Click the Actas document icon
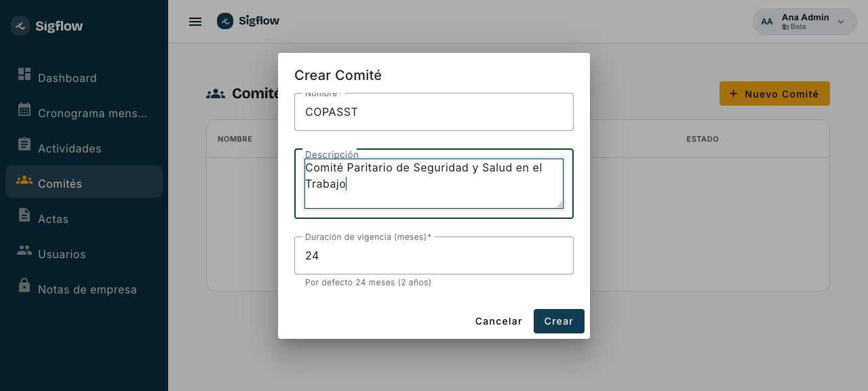Viewport: 868px width, 391px height. point(24,215)
